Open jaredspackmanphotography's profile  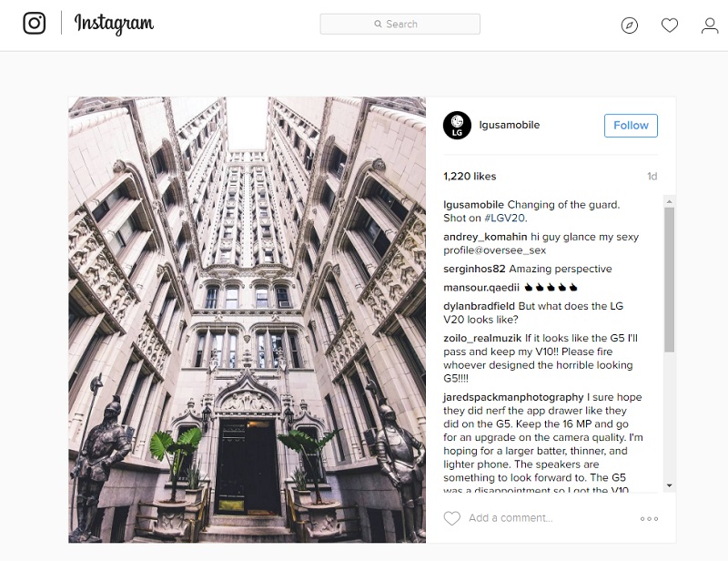[x=513, y=397]
